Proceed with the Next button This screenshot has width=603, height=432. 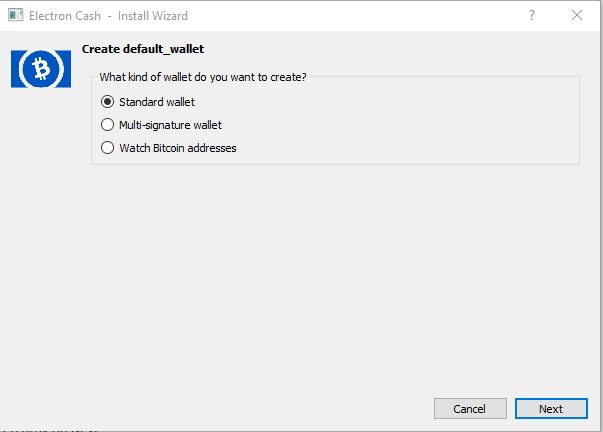[551, 409]
